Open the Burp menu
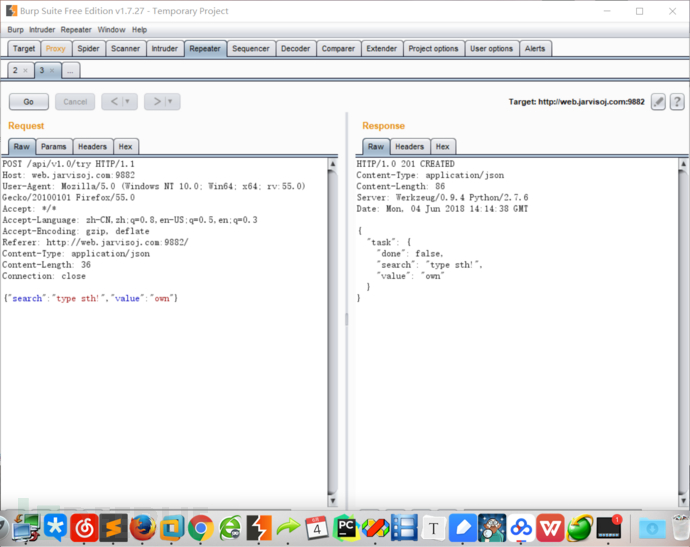The height and width of the screenshot is (547, 690). coord(15,29)
